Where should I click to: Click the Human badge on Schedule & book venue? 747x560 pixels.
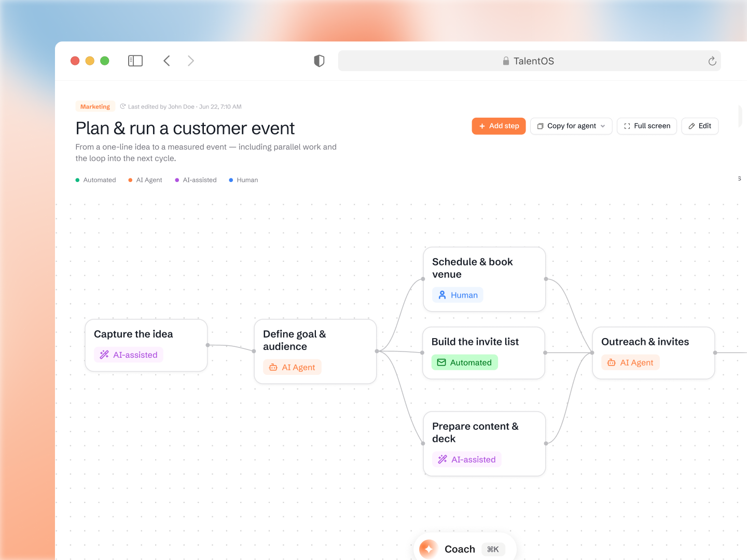point(458,295)
